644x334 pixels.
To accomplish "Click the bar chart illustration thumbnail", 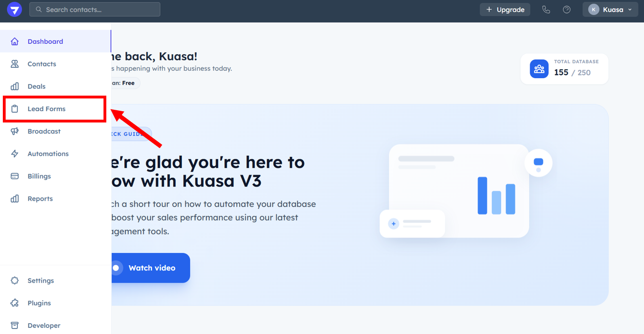I will [459, 191].
